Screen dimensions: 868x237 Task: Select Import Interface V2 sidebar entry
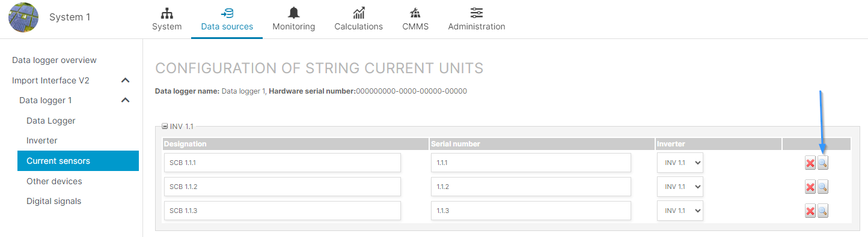(x=50, y=80)
